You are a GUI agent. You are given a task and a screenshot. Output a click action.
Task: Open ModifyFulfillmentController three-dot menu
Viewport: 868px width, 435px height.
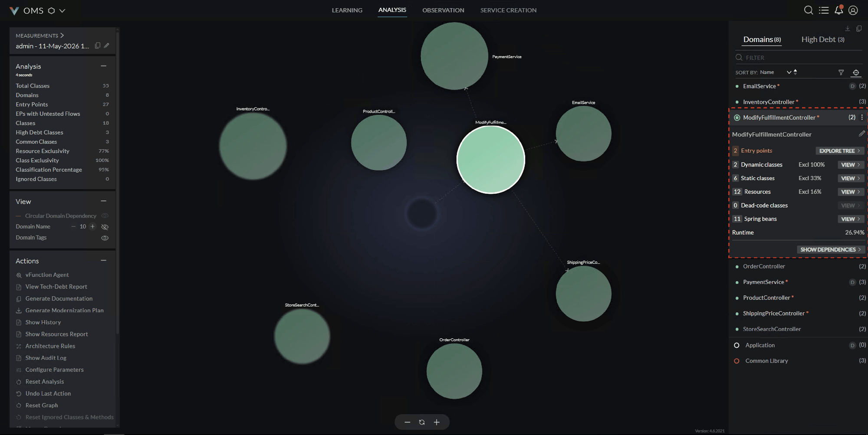tap(862, 118)
